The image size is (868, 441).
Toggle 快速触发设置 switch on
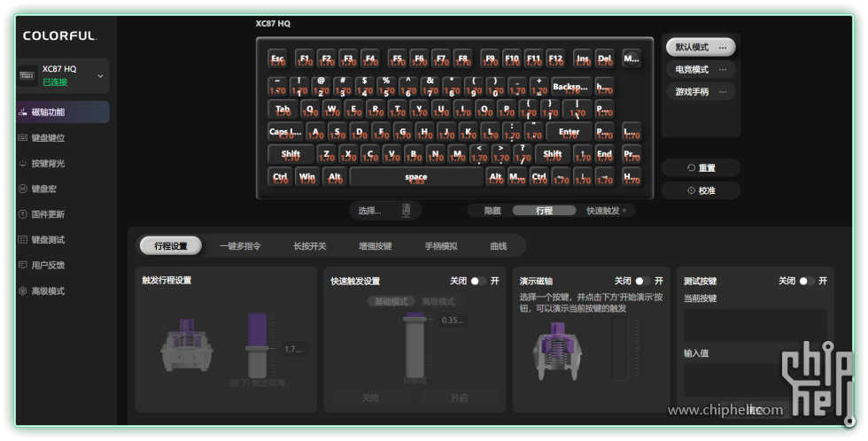click(x=478, y=281)
